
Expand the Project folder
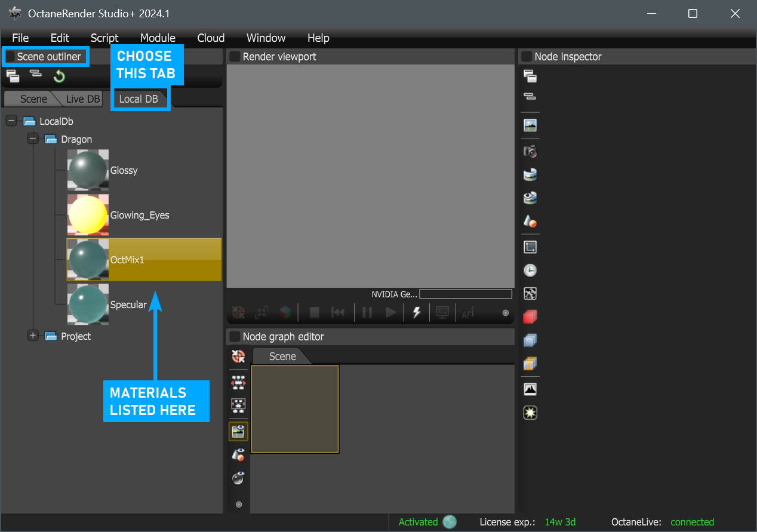(x=33, y=336)
